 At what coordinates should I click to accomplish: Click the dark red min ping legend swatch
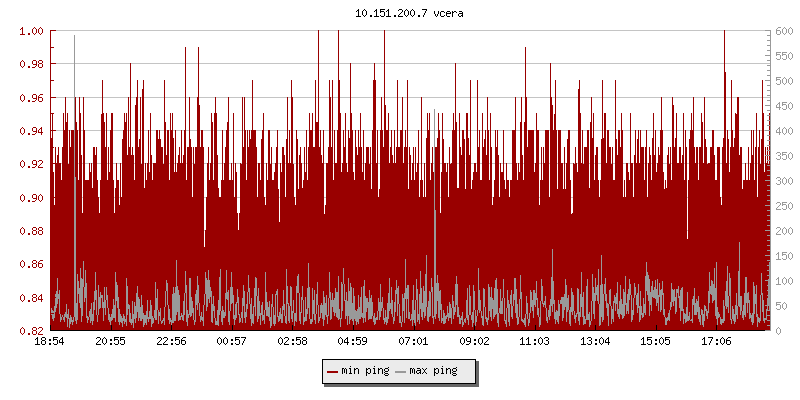click(332, 371)
